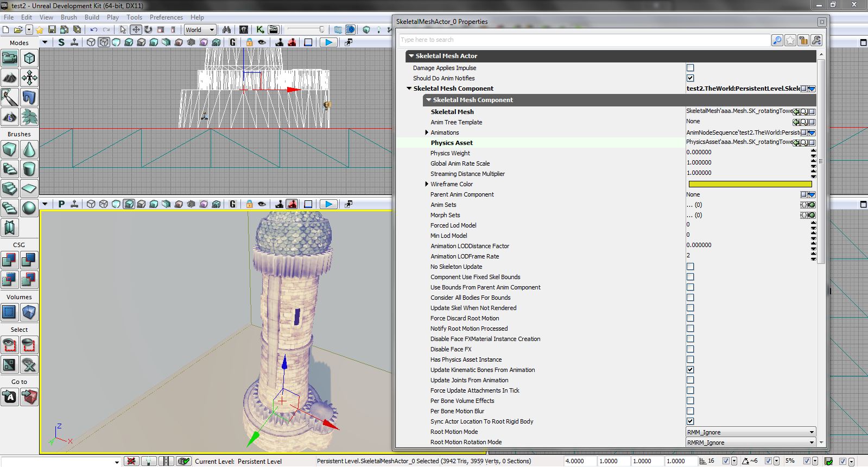Image resolution: width=868 pixels, height=467 pixels.
Task: Expand the Animations property row
Action: 427,132
